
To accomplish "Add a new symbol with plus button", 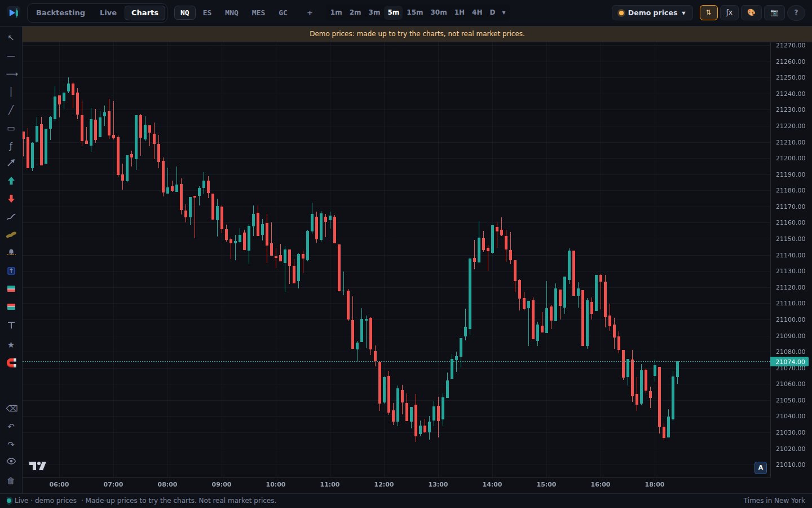I will (x=310, y=12).
